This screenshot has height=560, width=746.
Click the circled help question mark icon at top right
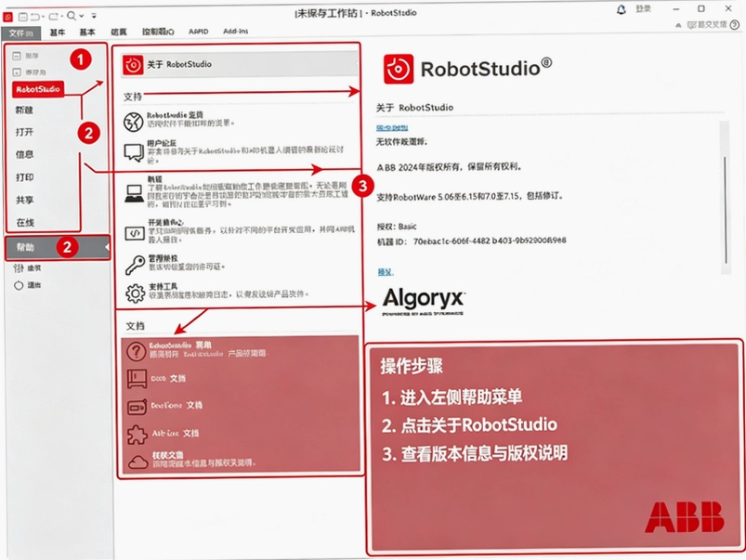click(735, 25)
